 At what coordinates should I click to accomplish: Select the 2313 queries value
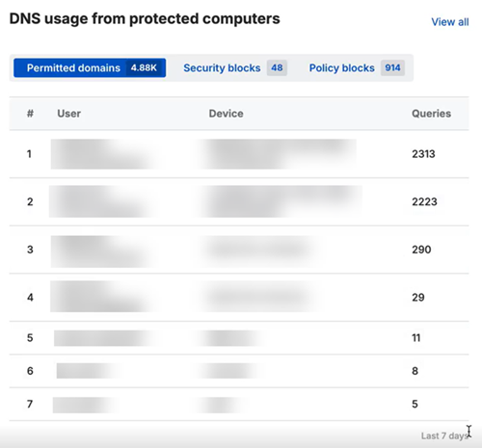click(x=423, y=154)
